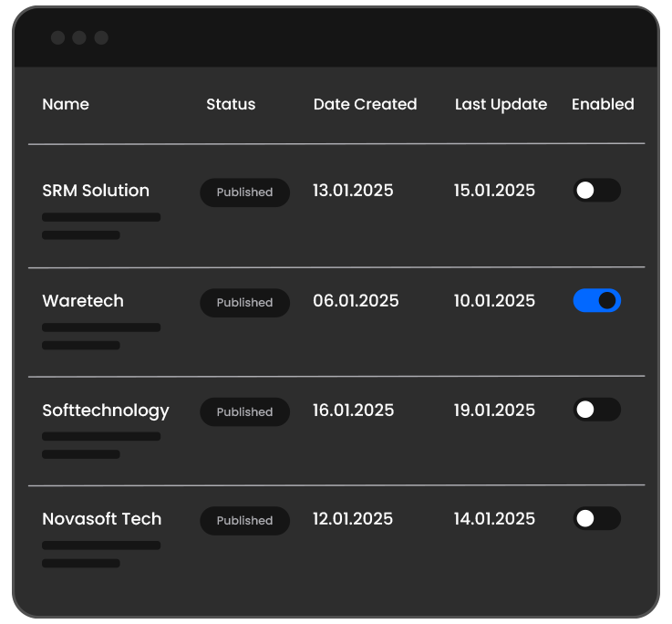Click the leftmost window control dot

[x=57, y=37]
